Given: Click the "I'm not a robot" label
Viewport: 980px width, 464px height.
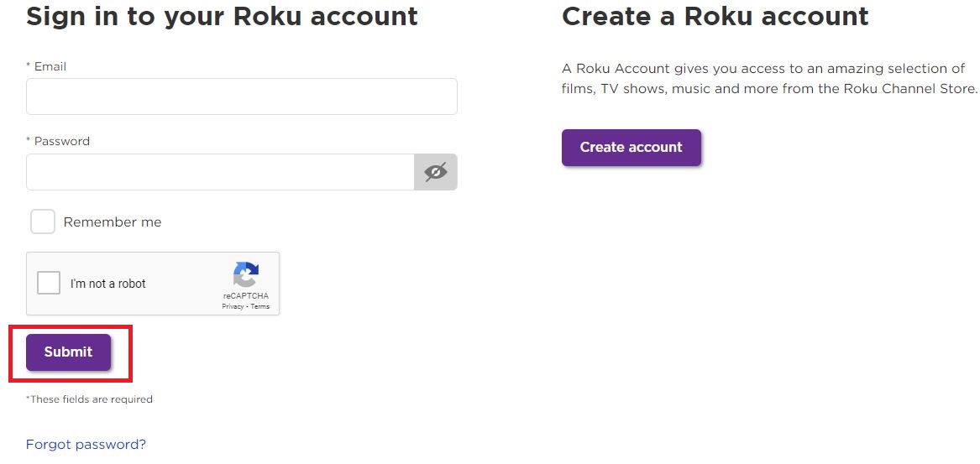Looking at the screenshot, I should [x=107, y=284].
